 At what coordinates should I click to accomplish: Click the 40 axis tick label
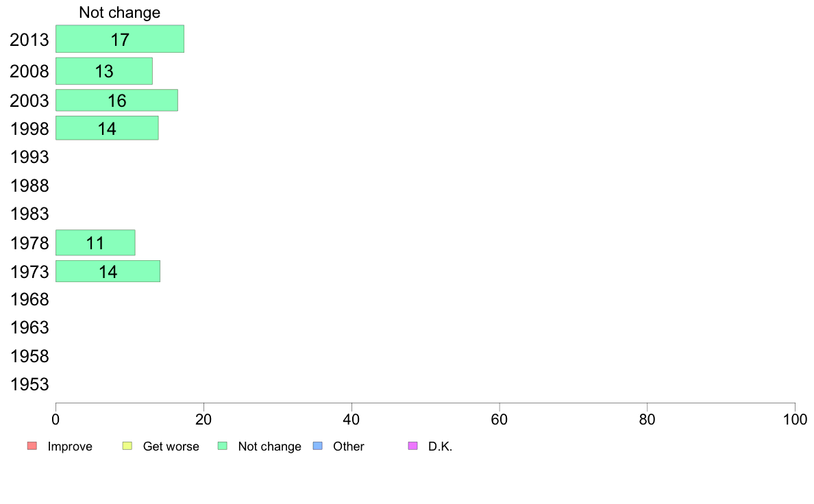click(351, 419)
